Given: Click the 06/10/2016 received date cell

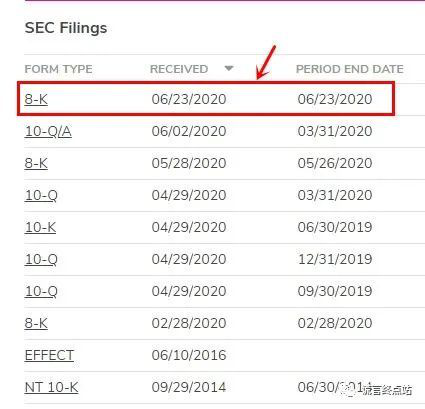Looking at the screenshot, I should pyautogui.click(x=189, y=355).
